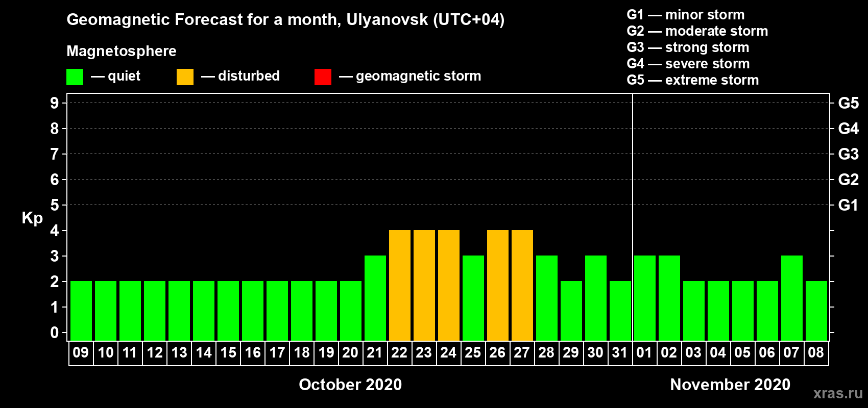The width and height of the screenshot is (868, 408).
Task: Select the bar for November 07
Action: [792, 298]
